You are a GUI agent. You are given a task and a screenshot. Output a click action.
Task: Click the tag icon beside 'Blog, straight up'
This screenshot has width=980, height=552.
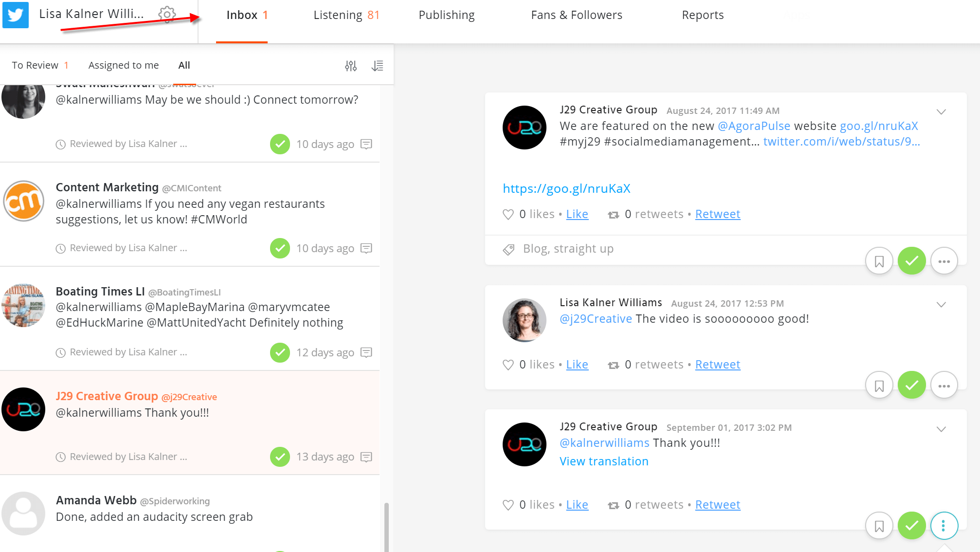pyautogui.click(x=508, y=249)
